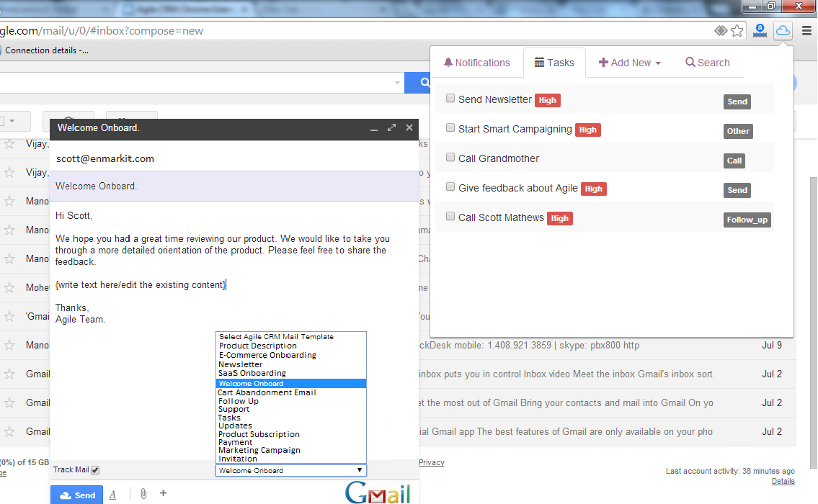Star the Mohe email row

[x=9, y=288]
